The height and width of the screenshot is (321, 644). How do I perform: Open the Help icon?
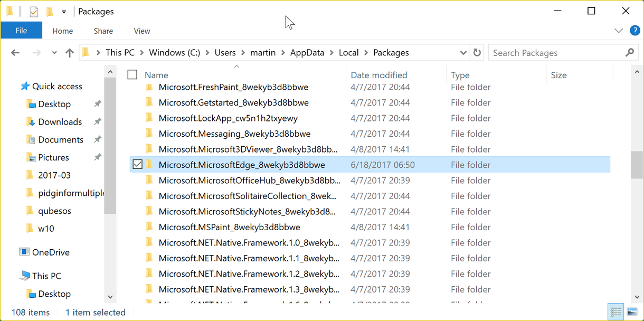coord(635,31)
